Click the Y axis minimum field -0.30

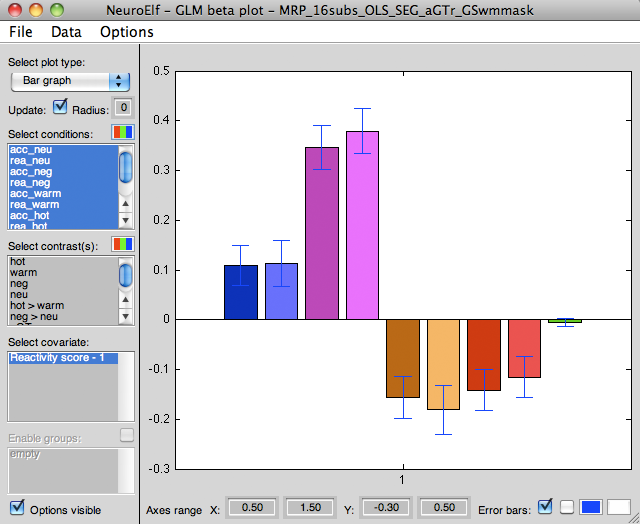pos(385,508)
